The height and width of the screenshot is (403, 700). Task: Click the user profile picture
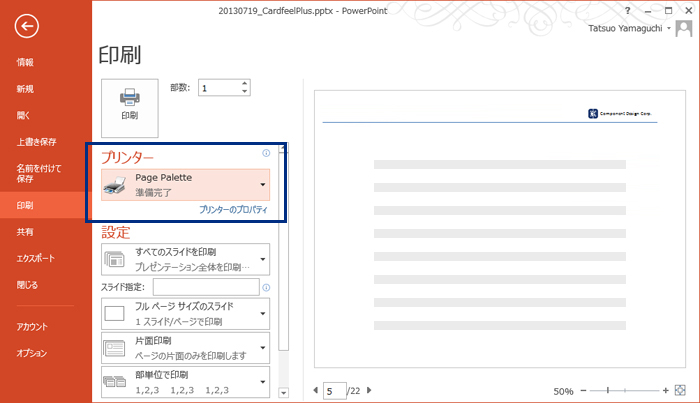tap(683, 29)
